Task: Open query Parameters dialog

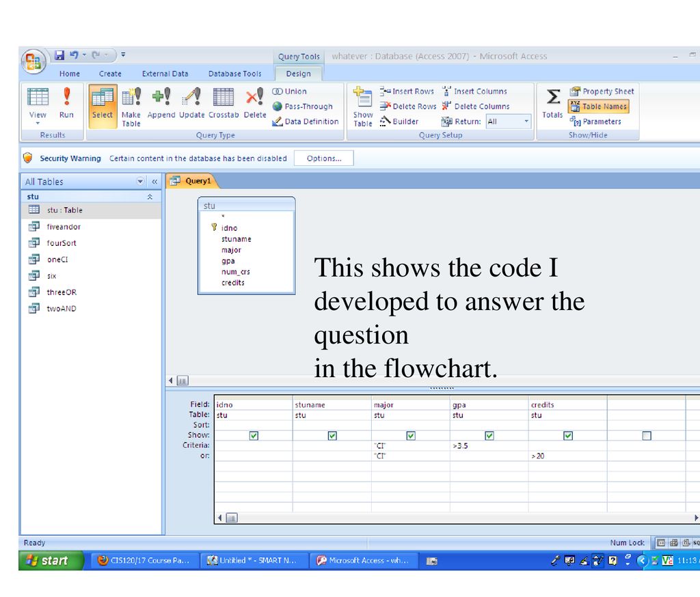Action: point(595,122)
